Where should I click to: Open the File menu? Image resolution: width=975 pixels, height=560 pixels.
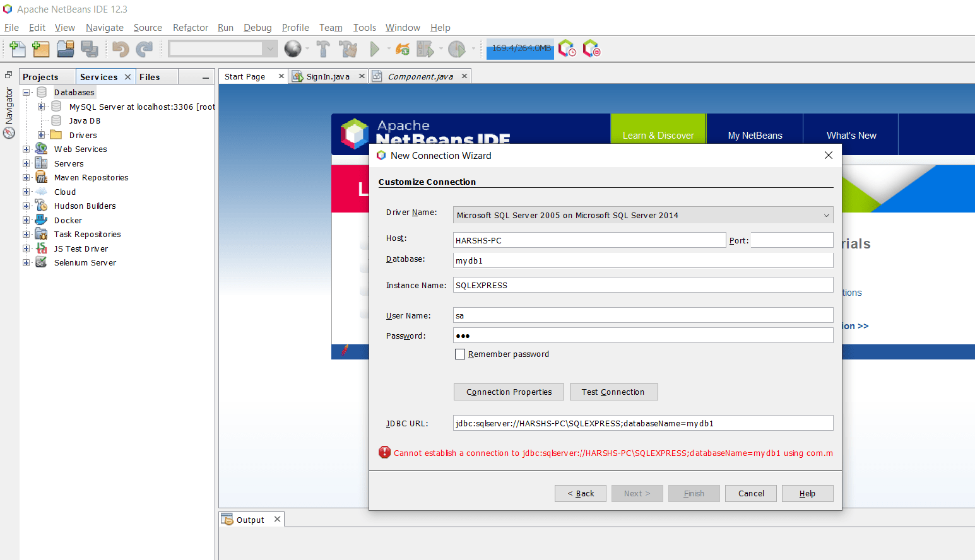(x=11, y=28)
